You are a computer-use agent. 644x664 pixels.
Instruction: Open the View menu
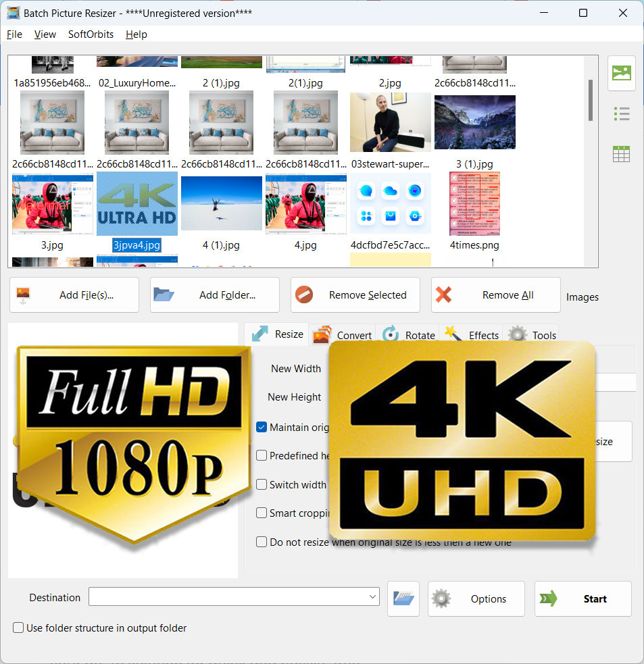[x=45, y=34]
